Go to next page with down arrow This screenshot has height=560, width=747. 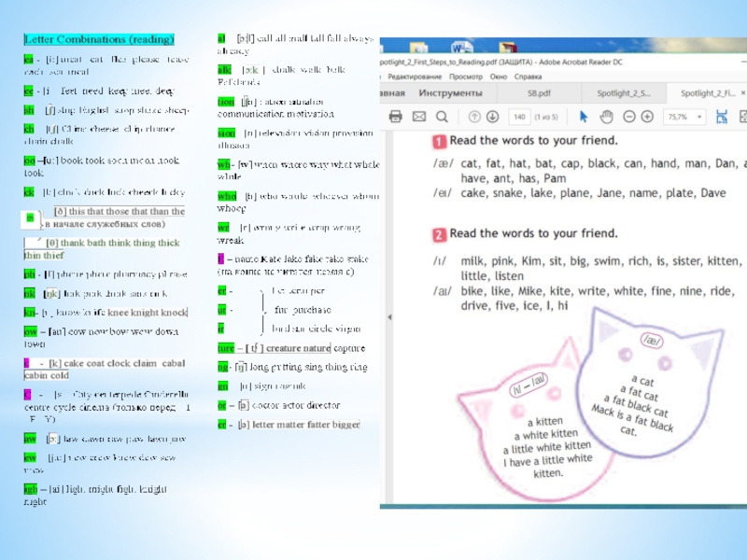click(x=492, y=117)
